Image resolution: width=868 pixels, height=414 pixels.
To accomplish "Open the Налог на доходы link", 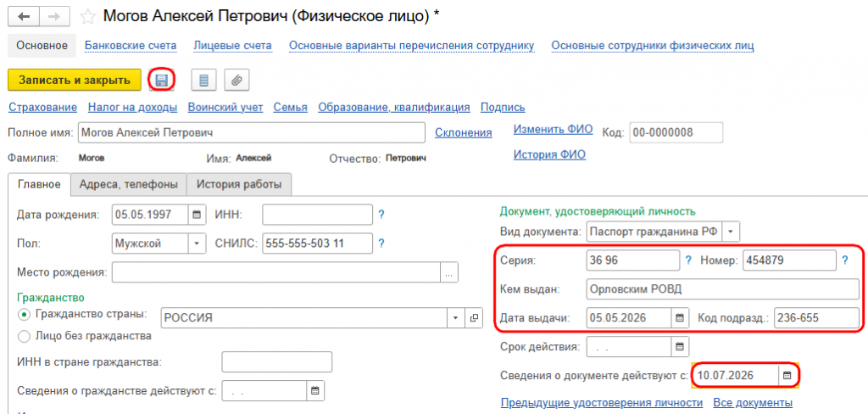I will tap(133, 108).
